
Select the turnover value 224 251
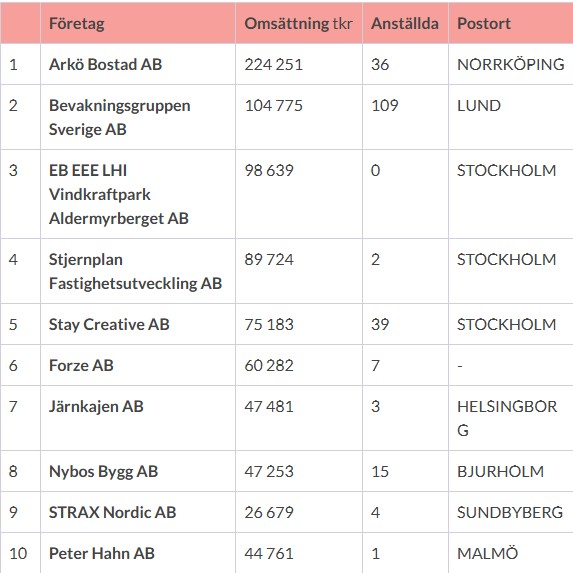click(274, 65)
